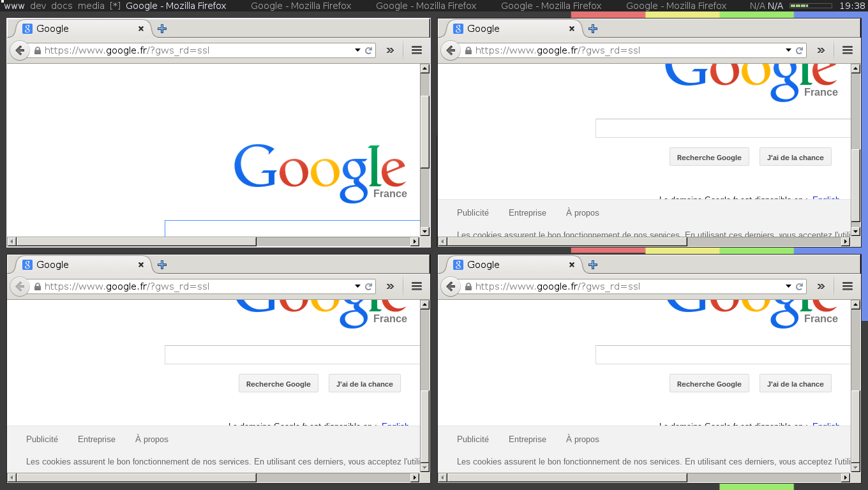Open URL history dropdown in the bottom-right window
Screen dimensions: 868x490
click(788, 286)
